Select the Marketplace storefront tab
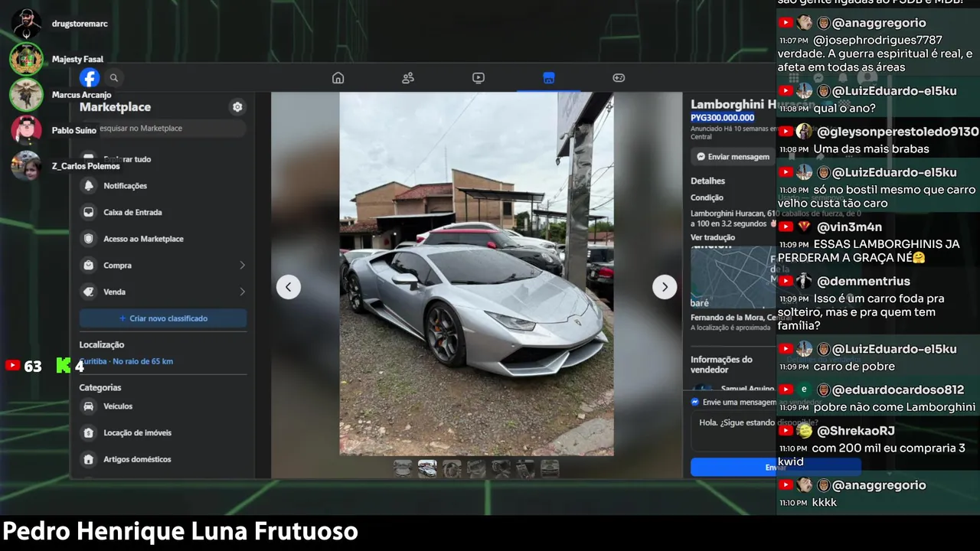Viewport: 980px width, 551px height. [548, 77]
